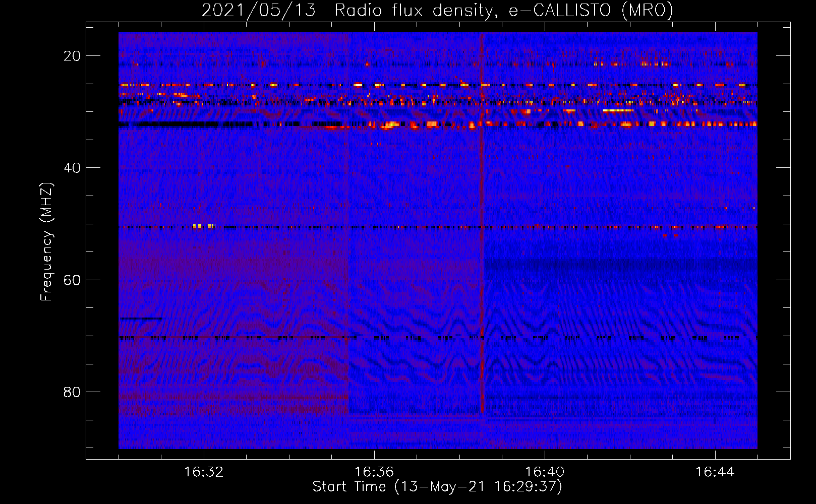Click the 20 MHz frequency tick label
The height and width of the screenshot is (504, 816).
coord(72,56)
